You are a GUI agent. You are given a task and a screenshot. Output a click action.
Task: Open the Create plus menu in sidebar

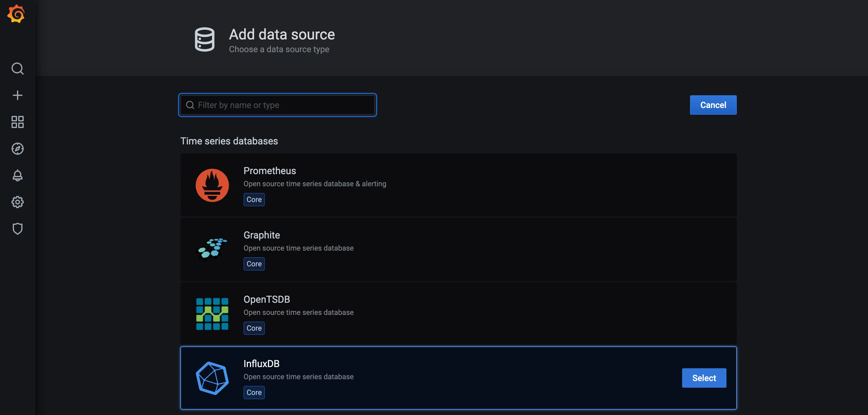click(18, 95)
